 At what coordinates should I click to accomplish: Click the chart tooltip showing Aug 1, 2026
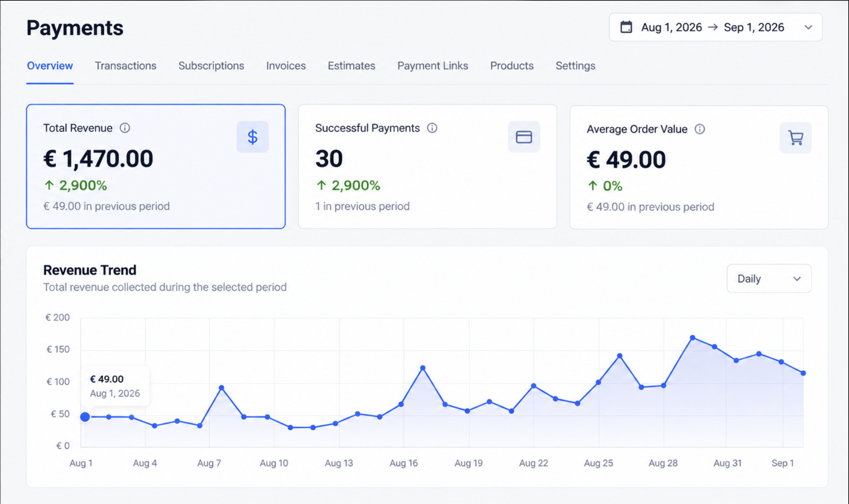click(115, 386)
